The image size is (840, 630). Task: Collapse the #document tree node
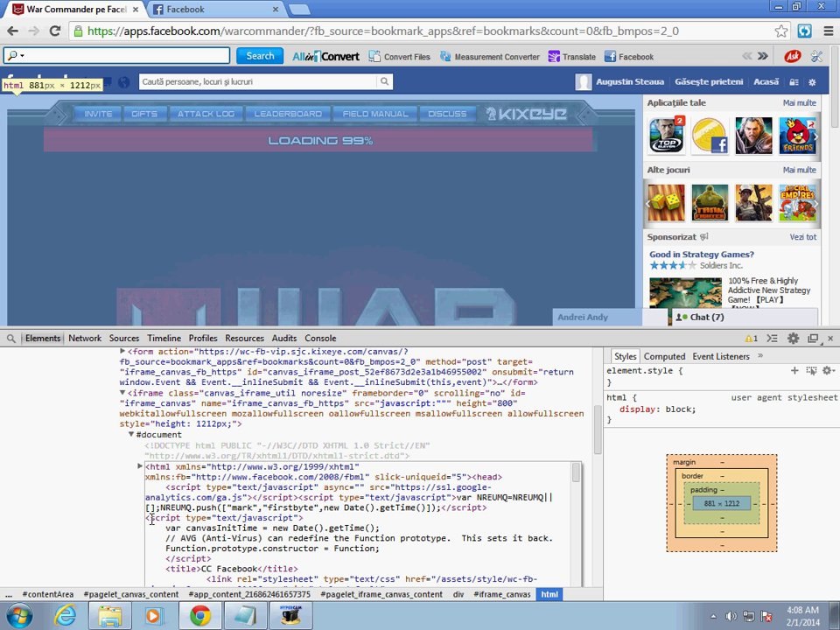130,435
